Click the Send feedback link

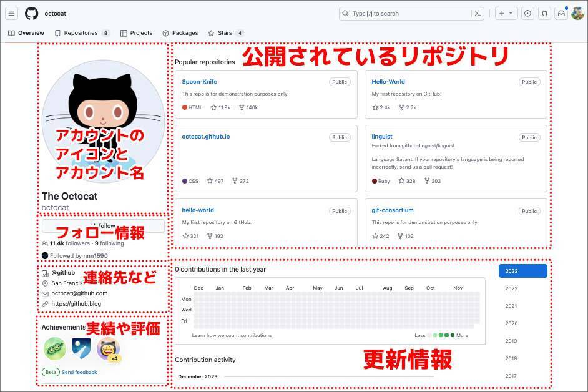[79, 372]
